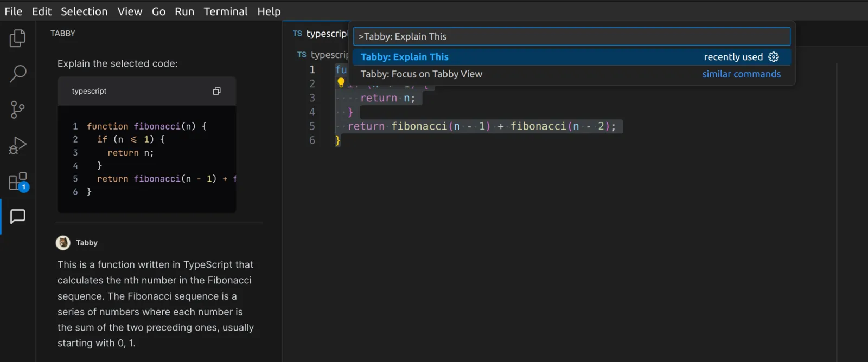This screenshot has width=868, height=362.
Task: Open the Terminal menu
Action: pyautogui.click(x=226, y=11)
